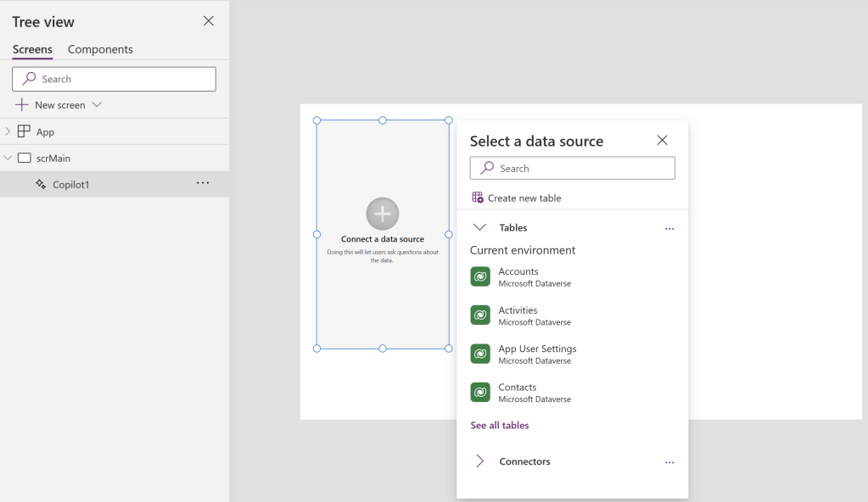Click the App User Settings Dataverse icon
The width and height of the screenshot is (868, 502).
tap(480, 354)
